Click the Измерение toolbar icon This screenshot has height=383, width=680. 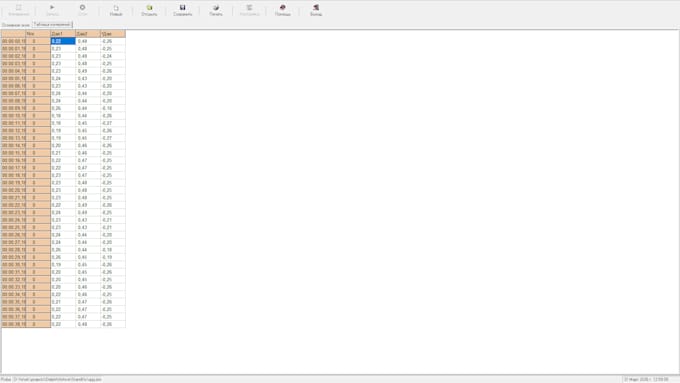[19, 10]
